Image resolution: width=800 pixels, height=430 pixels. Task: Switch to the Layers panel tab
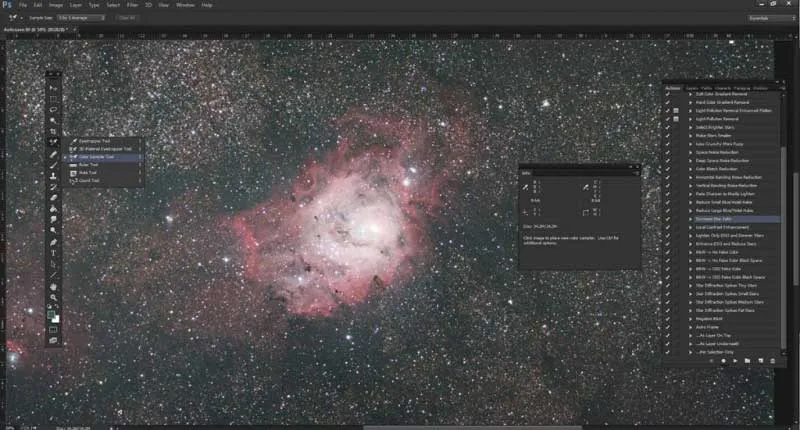click(x=691, y=88)
